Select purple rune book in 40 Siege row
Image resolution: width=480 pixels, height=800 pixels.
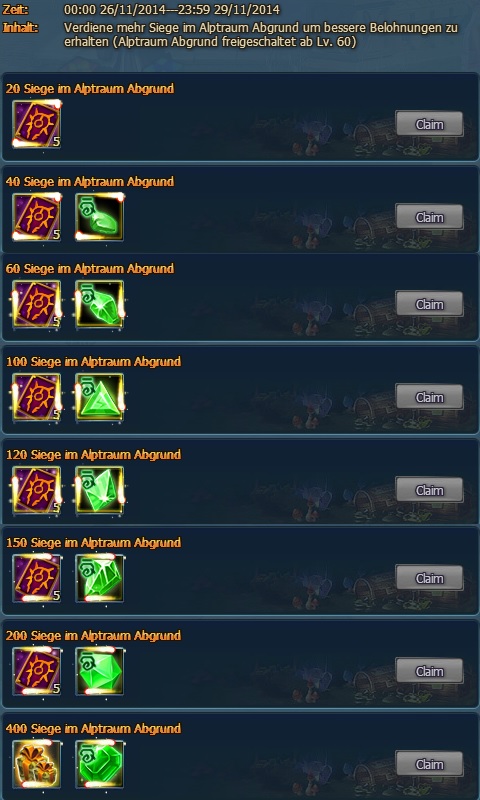point(37,217)
